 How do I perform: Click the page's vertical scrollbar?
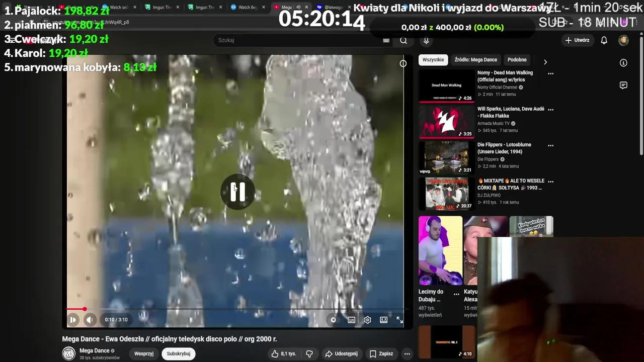[x=641, y=95]
